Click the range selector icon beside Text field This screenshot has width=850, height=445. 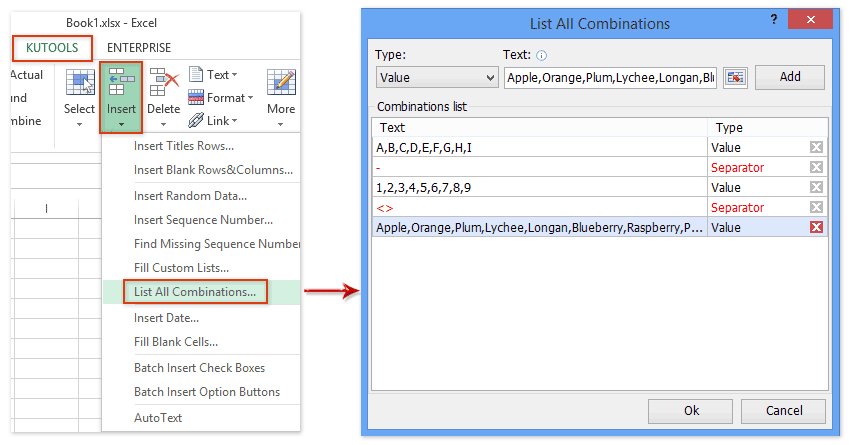pyautogui.click(x=736, y=78)
